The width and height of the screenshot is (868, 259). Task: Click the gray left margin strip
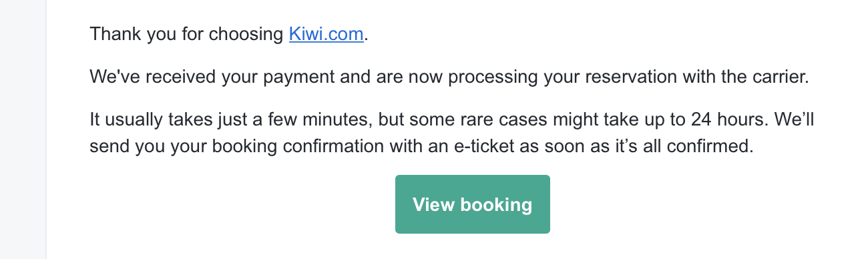point(23,129)
